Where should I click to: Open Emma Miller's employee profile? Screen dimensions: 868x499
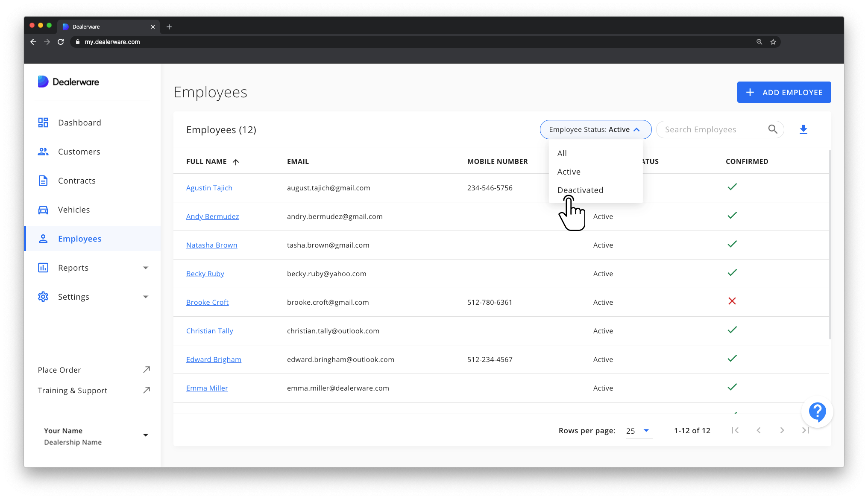pyautogui.click(x=207, y=388)
